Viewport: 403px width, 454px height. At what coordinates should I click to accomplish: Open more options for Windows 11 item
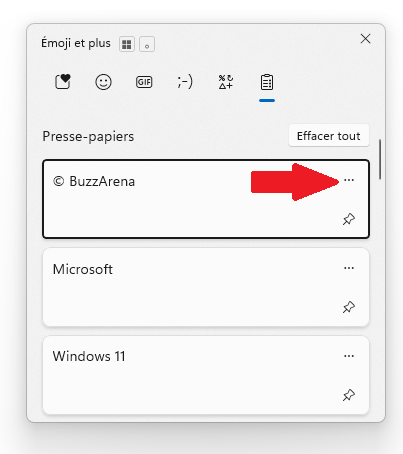point(349,356)
